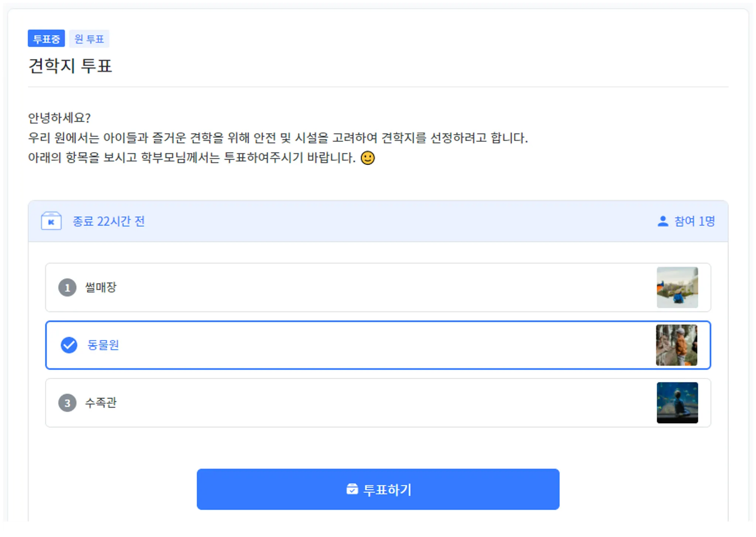The image size is (756, 537).
Task: Click the ballot box icon beside 종료 22시간 전
Action: pos(51,221)
